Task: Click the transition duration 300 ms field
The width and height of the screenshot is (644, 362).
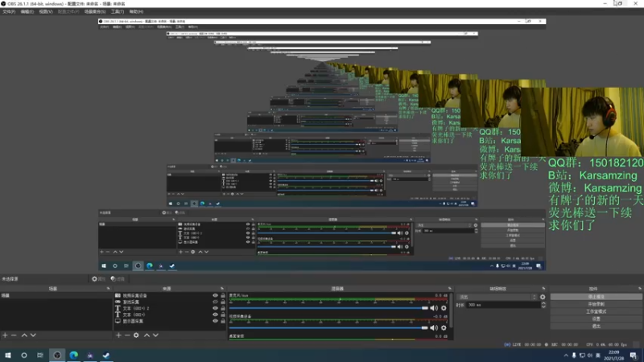Action: tap(503, 305)
